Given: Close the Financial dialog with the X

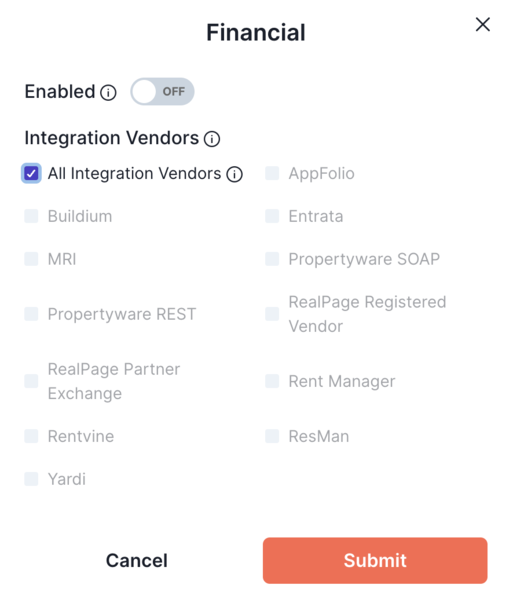Looking at the screenshot, I should point(483,24).
